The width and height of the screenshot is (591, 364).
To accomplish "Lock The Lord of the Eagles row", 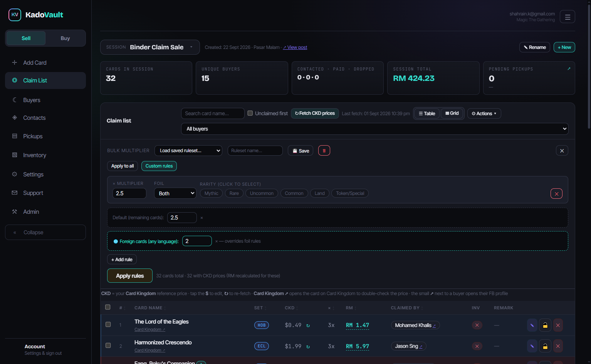I will coord(545,325).
